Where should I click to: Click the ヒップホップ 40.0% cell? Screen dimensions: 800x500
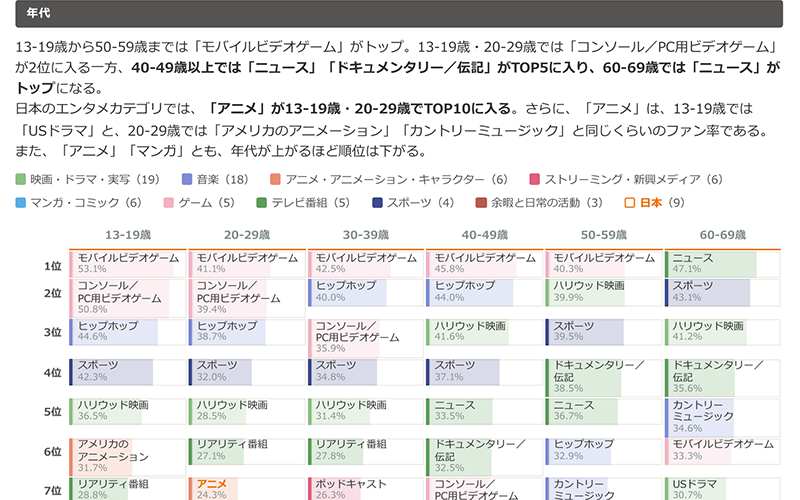point(366,293)
